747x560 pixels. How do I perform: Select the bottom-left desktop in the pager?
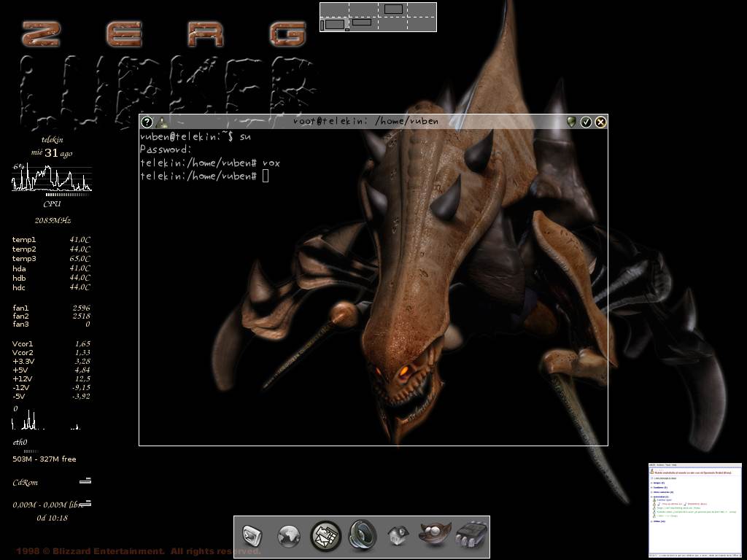pyautogui.click(x=334, y=24)
